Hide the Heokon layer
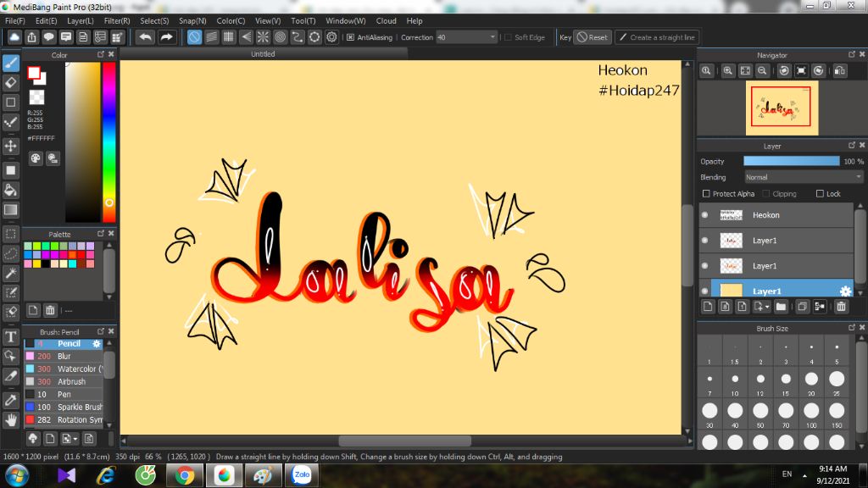 tap(704, 215)
